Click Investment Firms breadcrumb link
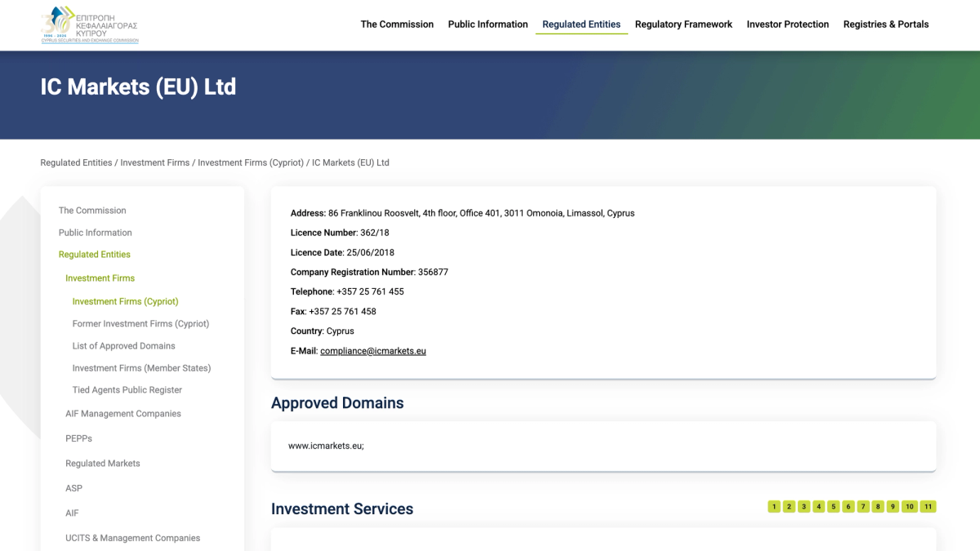The image size is (980, 551). point(155,162)
